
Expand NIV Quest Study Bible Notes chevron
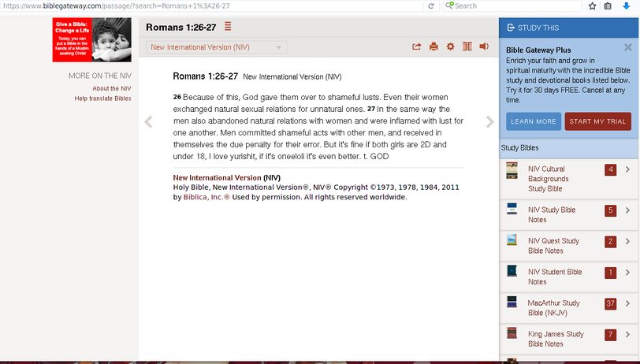tap(627, 241)
